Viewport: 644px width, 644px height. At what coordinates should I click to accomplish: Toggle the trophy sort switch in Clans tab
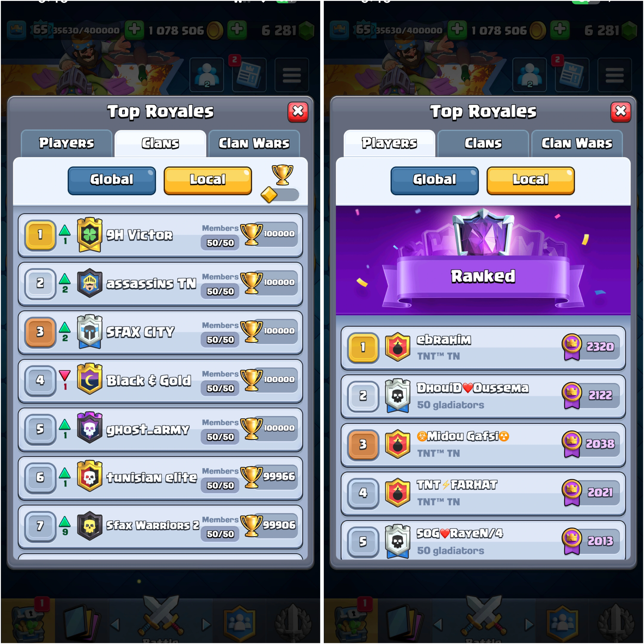click(280, 195)
